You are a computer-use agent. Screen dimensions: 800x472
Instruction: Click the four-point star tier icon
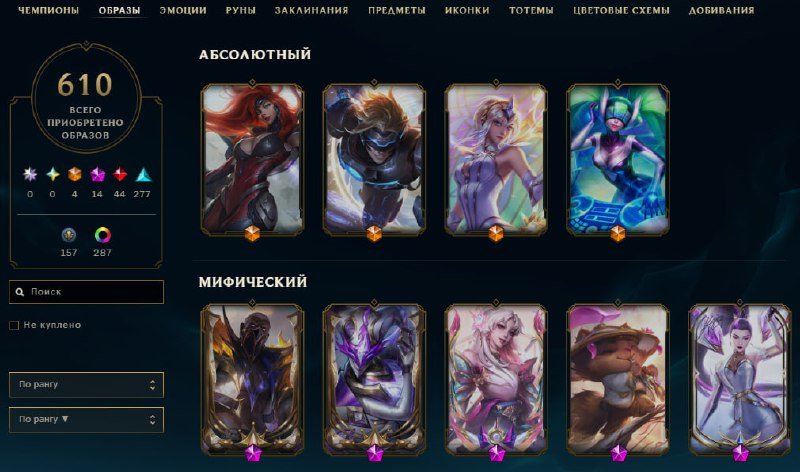[53, 175]
